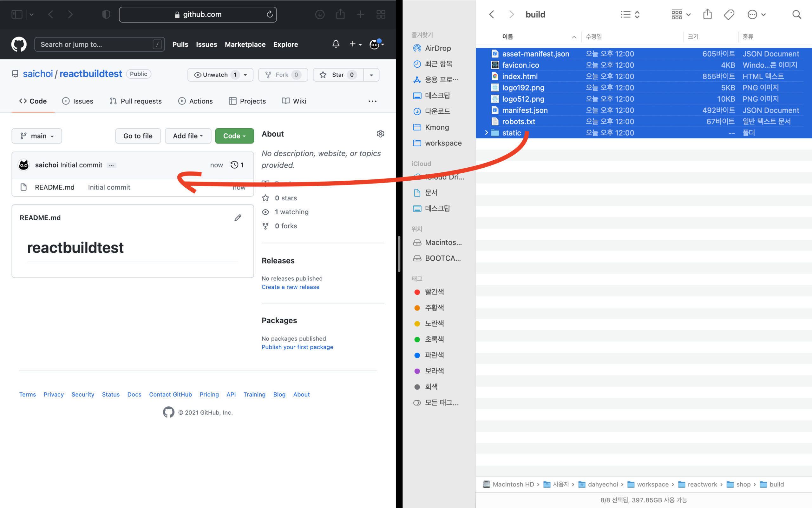Click Finder's share toolbar icon
This screenshot has height=508, width=812.
tap(707, 14)
